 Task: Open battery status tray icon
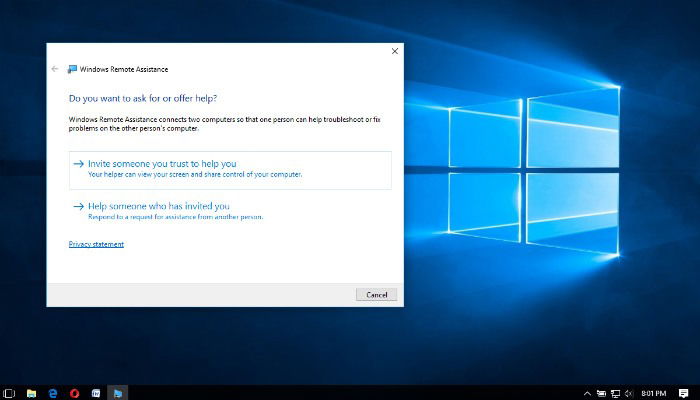click(x=601, y=393)
